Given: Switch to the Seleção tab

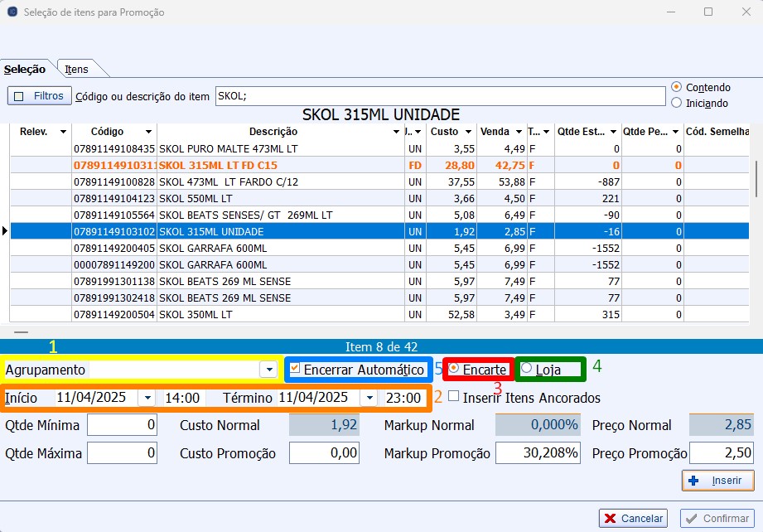Looking at the screenshot, I should (x=25, y=69).
